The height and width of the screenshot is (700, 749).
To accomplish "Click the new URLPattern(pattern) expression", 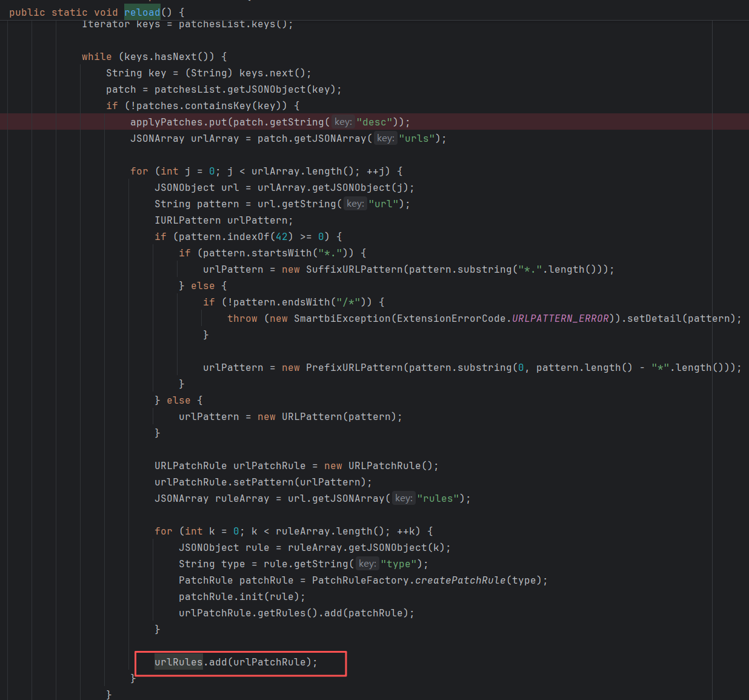I will tap(329, 416).
